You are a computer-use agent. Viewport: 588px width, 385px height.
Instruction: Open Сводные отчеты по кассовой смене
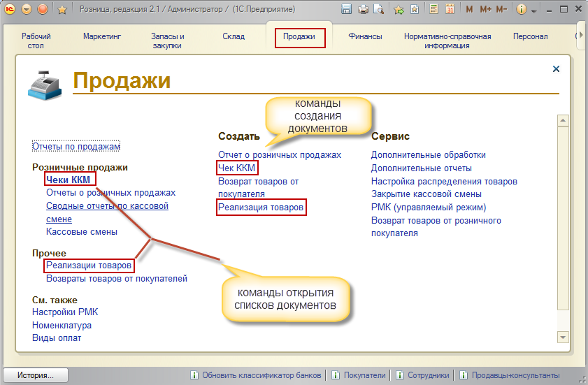coord(107,212)
